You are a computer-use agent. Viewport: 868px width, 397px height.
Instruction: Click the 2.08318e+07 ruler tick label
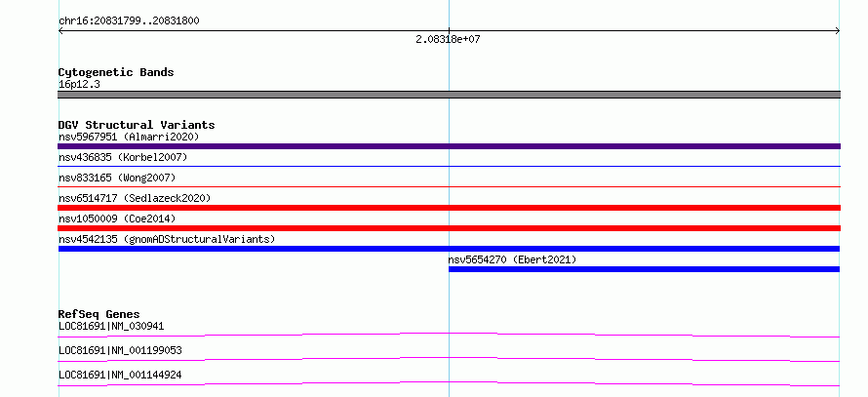tap(448, 40)
